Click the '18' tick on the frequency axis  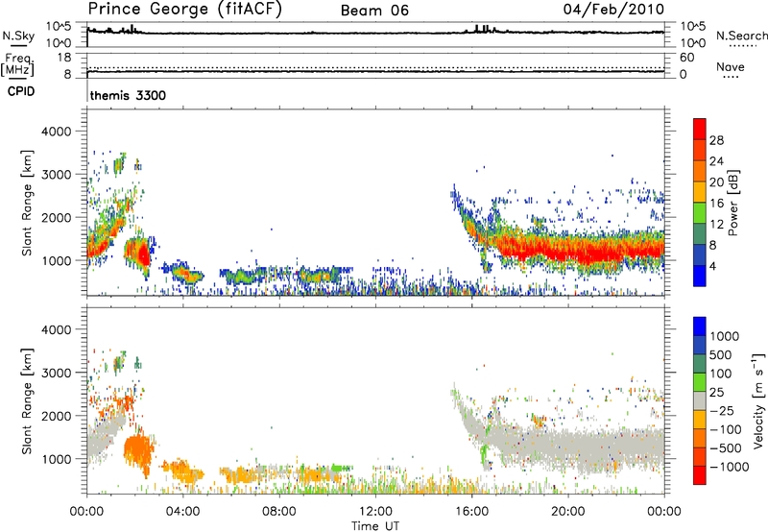coord(64,58)
